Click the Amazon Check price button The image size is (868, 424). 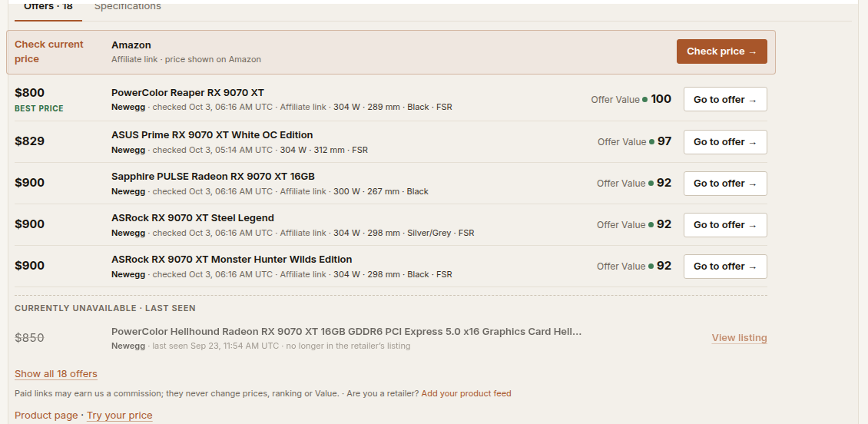click(721, 51)
